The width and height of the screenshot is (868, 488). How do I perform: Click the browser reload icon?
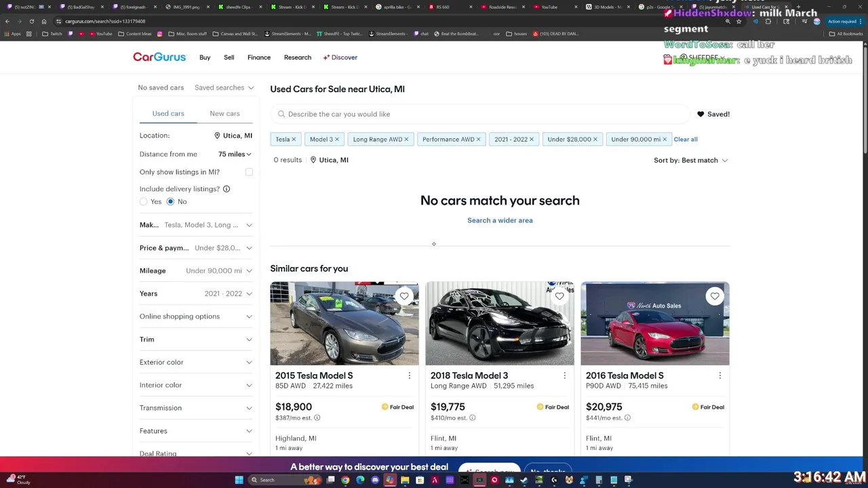(31, 21)
